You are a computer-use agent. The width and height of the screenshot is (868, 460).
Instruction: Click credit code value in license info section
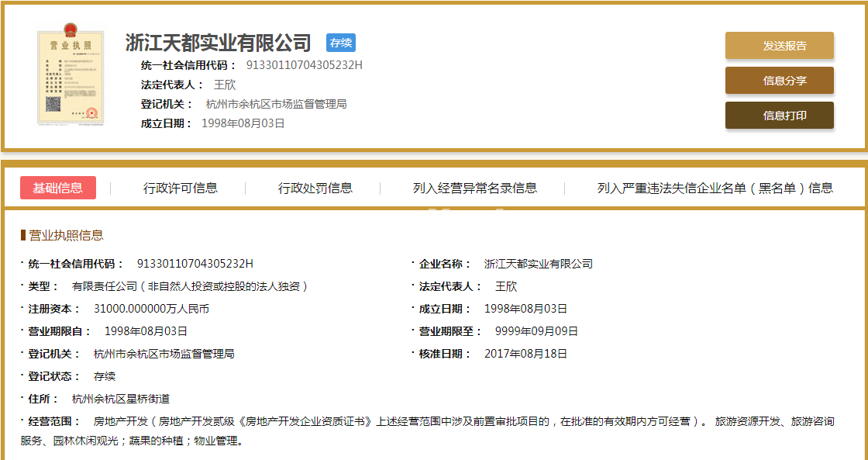click(195, 264)
